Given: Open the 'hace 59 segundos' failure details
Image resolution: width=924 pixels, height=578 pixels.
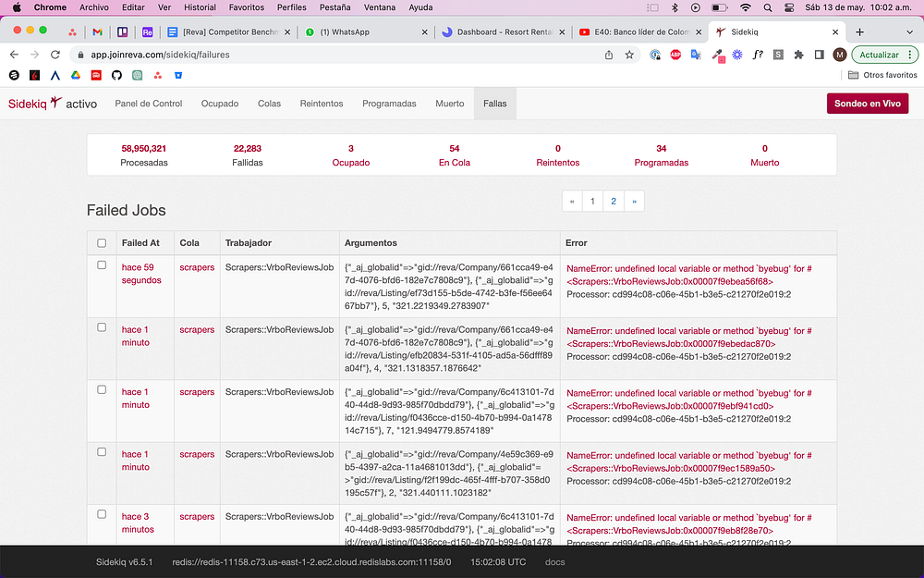Looking at the screenshot, I should click(141, 274).
